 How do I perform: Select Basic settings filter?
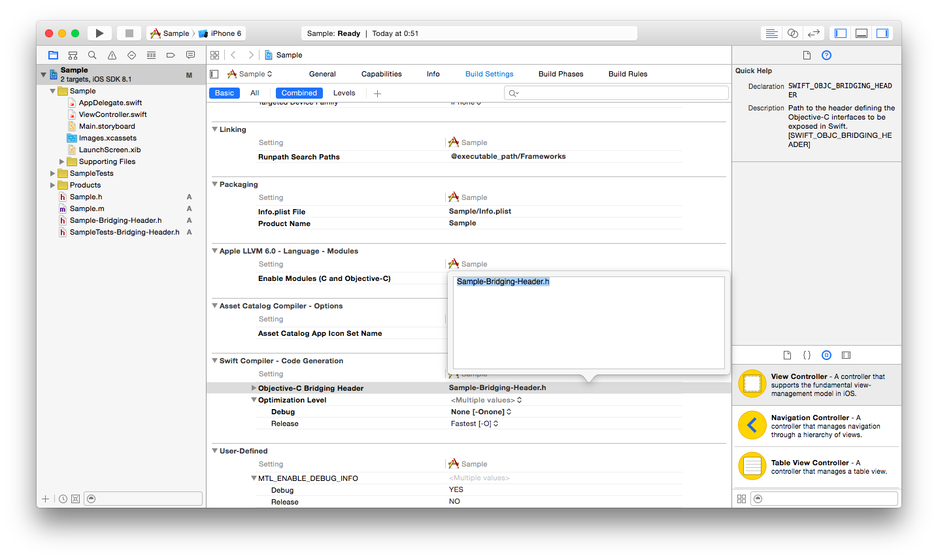(224, 93)
